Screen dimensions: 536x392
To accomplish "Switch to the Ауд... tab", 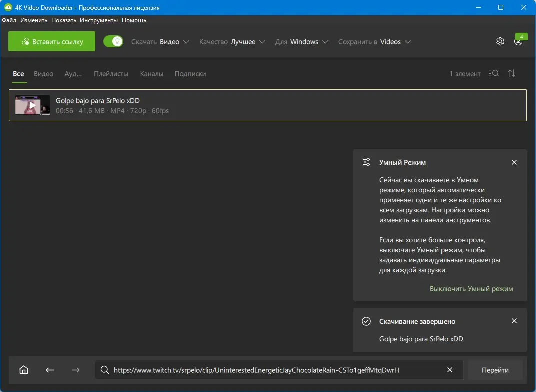I will point(73,74).
